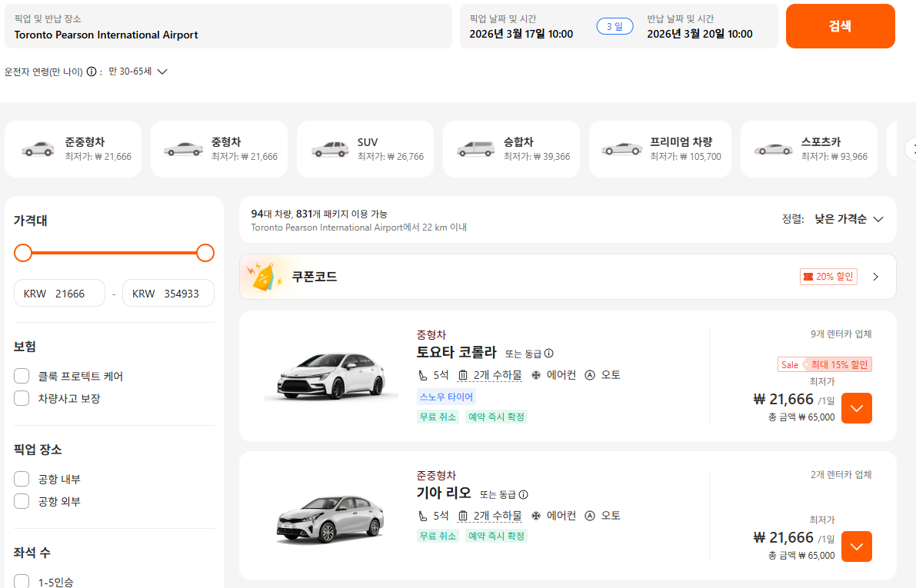Click the 스노우 타이어 tag
This screenshot has width=916, height=588.
(446, 397)
